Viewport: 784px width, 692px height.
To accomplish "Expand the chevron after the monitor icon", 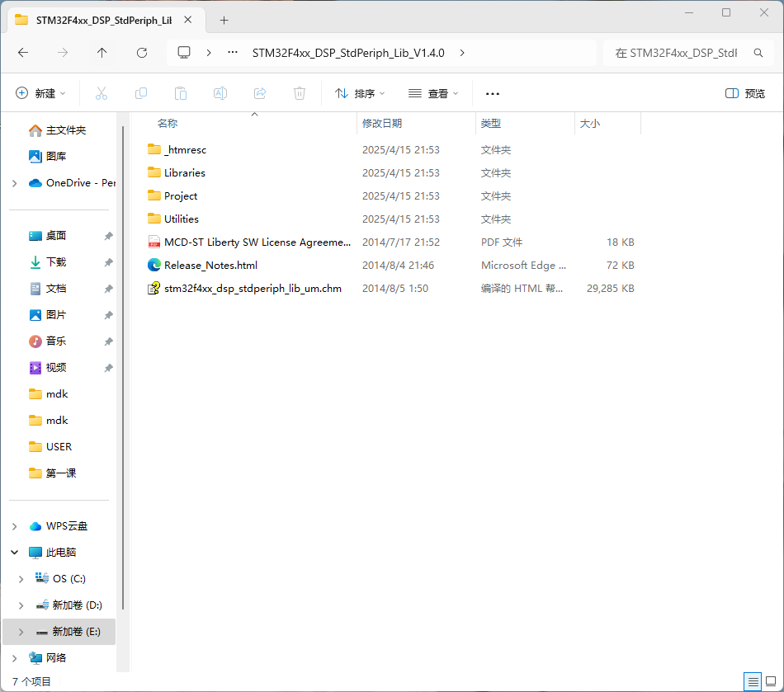I will pos(209,53).
